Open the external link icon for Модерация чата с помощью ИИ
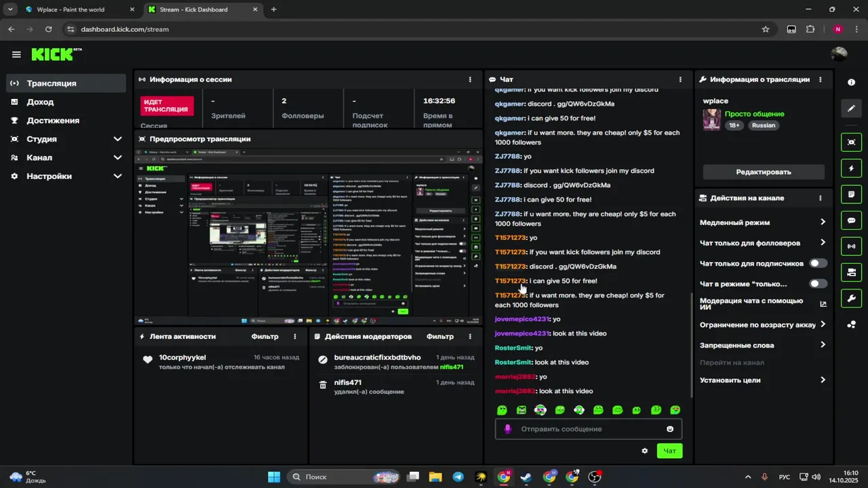The image size is (868, 488). [x=823, y=304]
